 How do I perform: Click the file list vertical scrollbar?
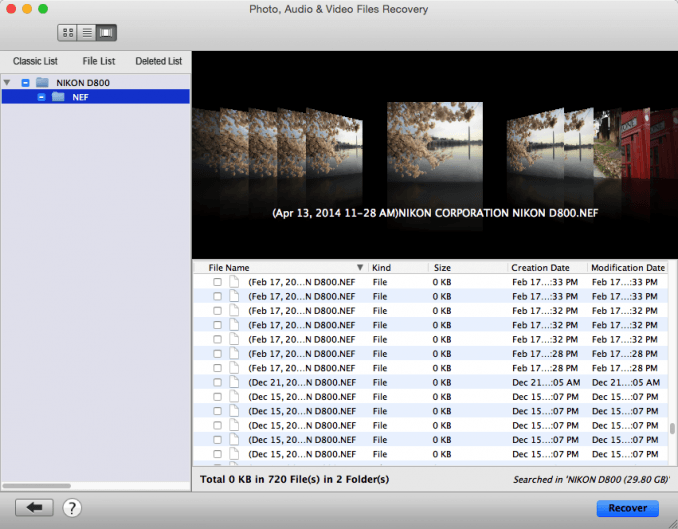click(x=672, y=428)
